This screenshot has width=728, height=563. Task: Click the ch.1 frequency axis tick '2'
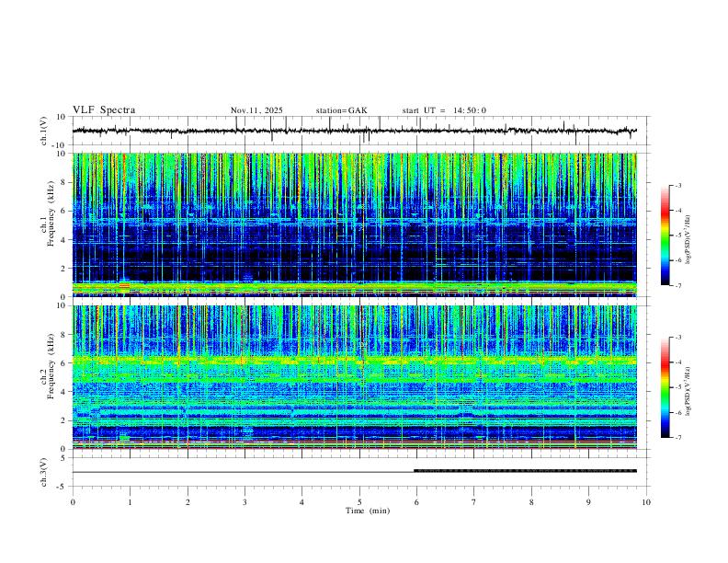coord(63,269)
